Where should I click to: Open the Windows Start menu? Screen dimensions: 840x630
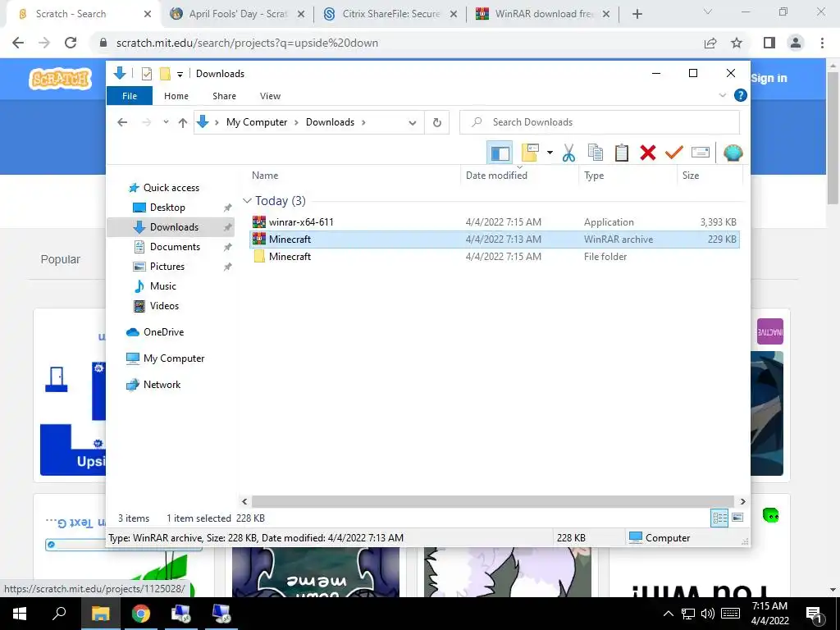pos(20,614)
